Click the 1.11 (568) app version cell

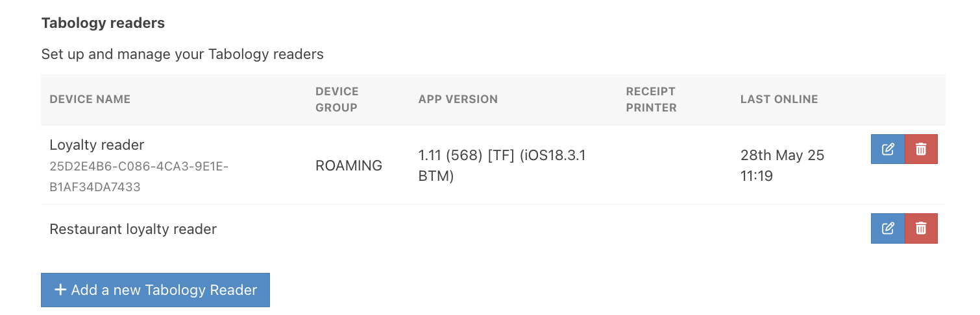502,165
